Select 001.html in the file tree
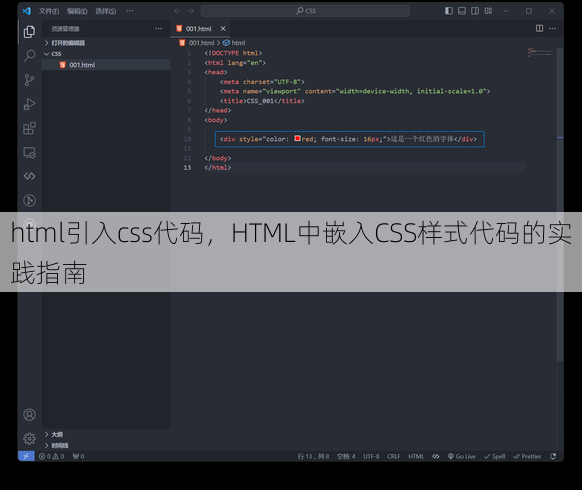 [x=106, y=65]
